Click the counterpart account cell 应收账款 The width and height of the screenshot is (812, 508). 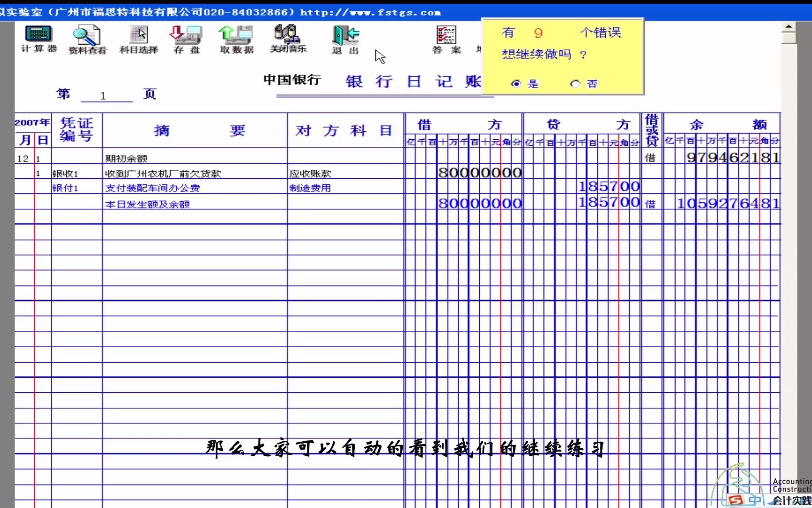tap(310, 174)
